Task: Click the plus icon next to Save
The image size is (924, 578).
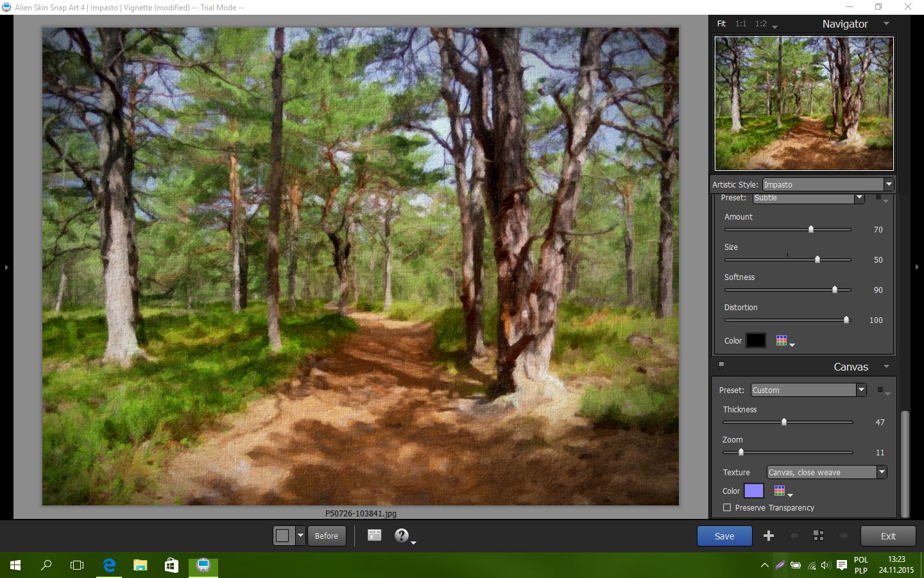Action: click(x=769, y=536)
